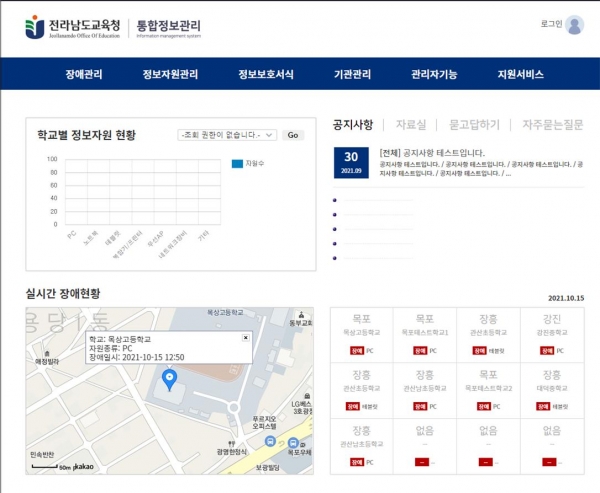
Task: Switch to the 묻고답하기 tab
Action: coord(474,125)
